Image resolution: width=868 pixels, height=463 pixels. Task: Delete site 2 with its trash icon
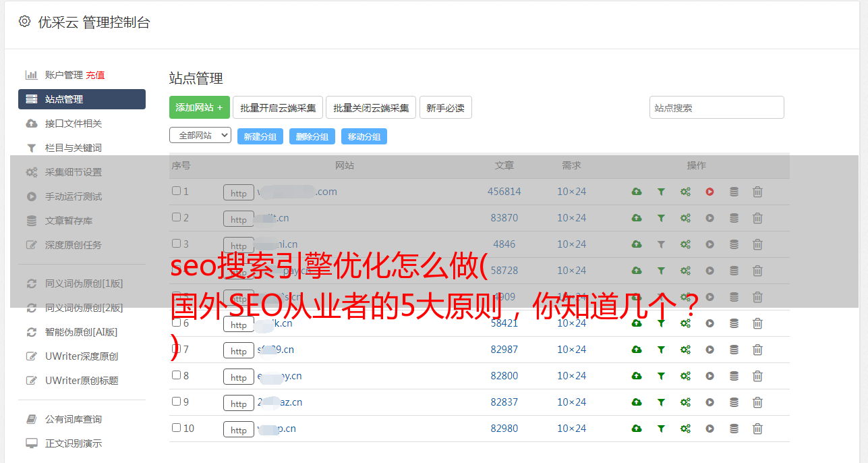pyautogui.click(x=757, y=218)
